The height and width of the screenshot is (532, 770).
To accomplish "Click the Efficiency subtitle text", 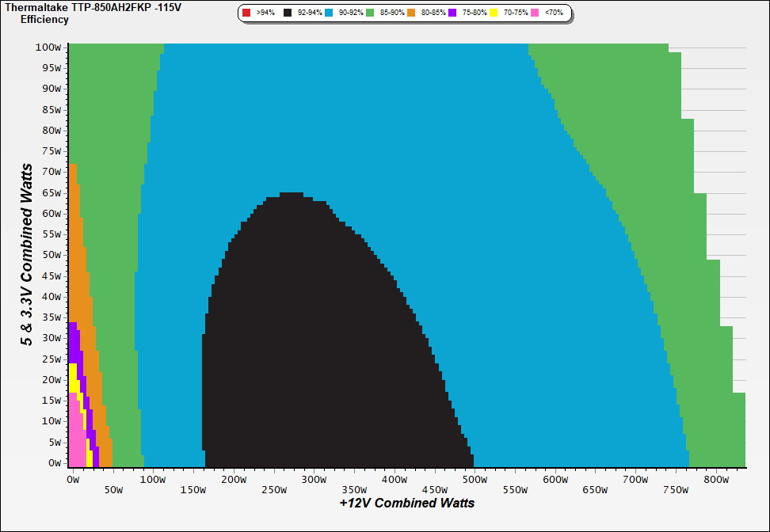I will click(44, 20).
